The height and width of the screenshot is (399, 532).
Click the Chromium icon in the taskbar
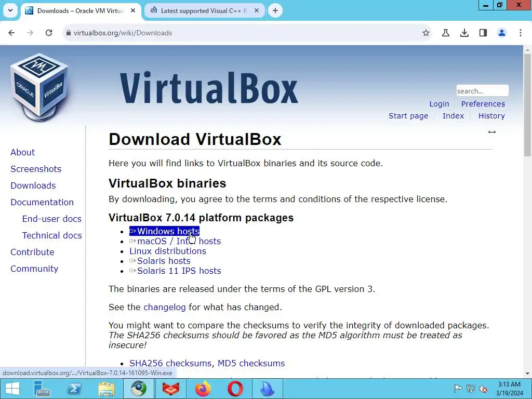click(x=139, y=389)
